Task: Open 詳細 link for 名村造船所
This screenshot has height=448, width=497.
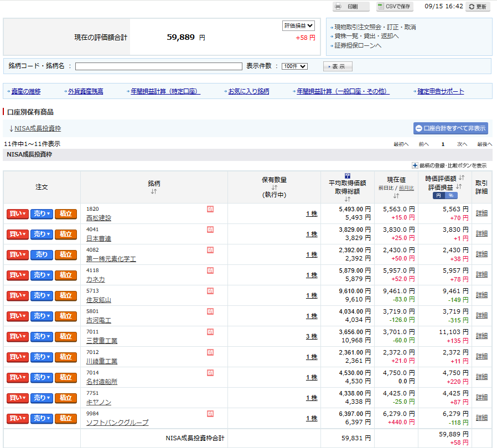Action: (x=482, y=377)
